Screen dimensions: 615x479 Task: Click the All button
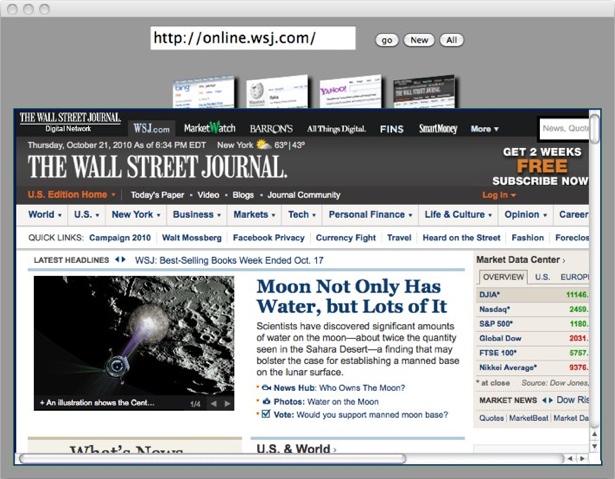451,40
